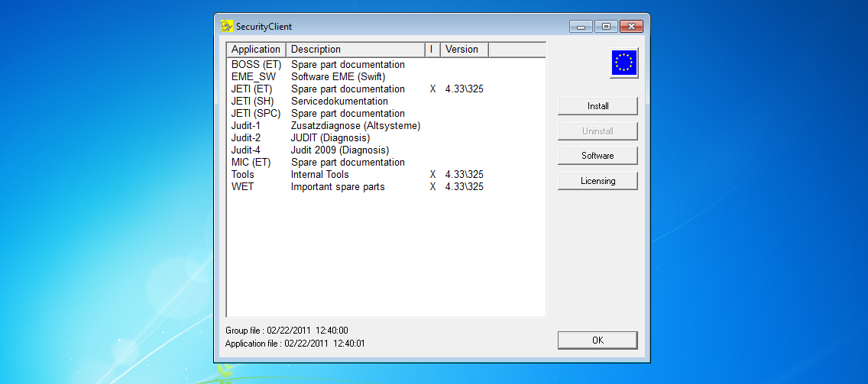Click version 4.33\325 in the JETI (ET) row
Image resolution: width=868 pixels, height=384 pixels.
tap(465, 89)
